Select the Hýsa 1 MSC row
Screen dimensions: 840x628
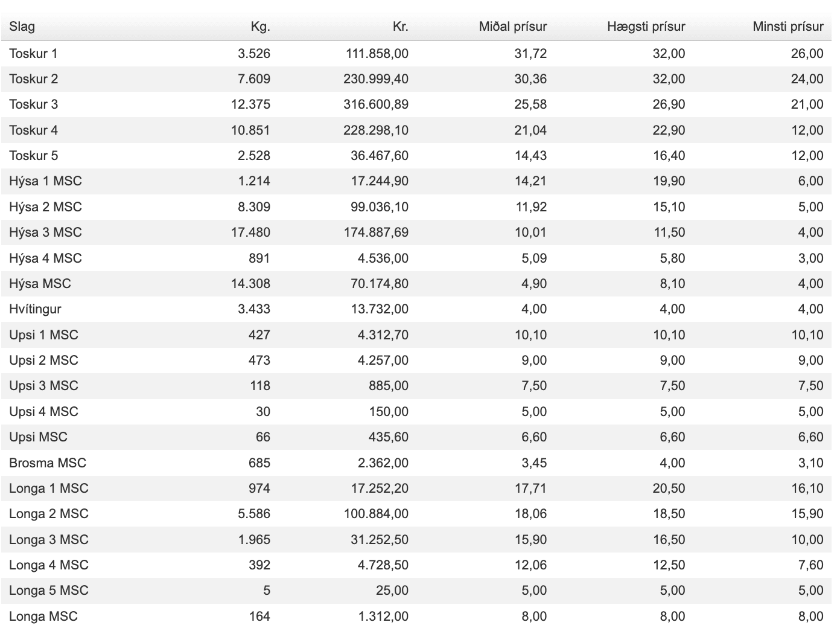tap(416, 181)
